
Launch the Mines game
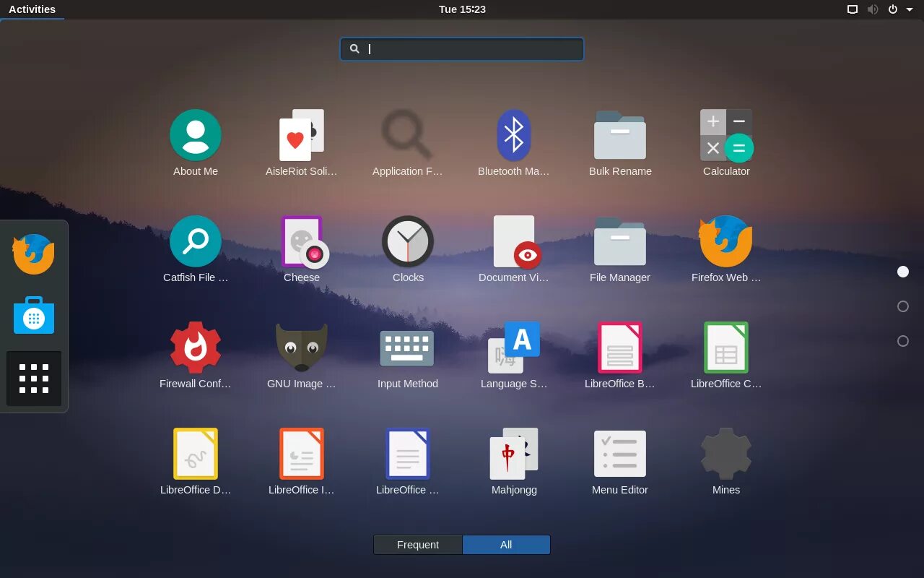tap(726, 462)
